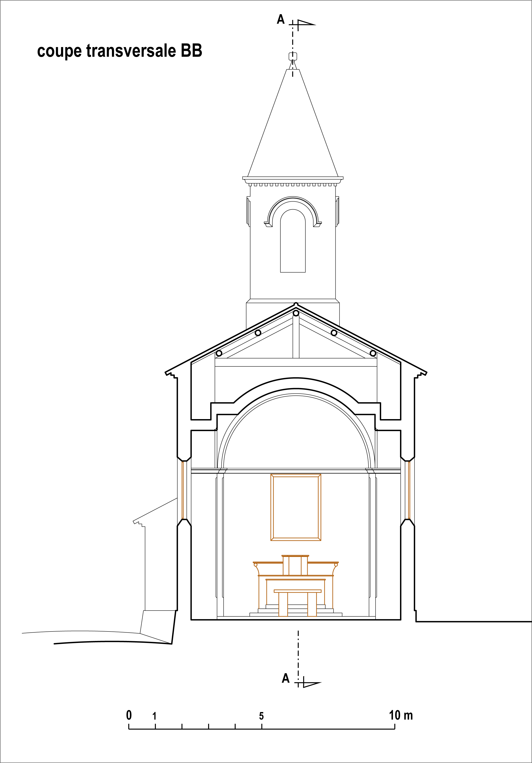The width and height of the screenshot is (532, 763).
Task: Click the title "coupe transversale BB"
Action: click(120, 51)
